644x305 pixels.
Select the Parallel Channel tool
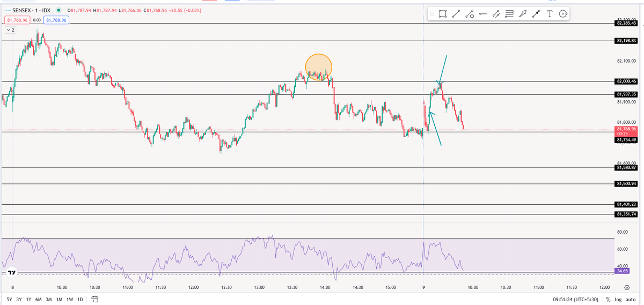point(496,14)
